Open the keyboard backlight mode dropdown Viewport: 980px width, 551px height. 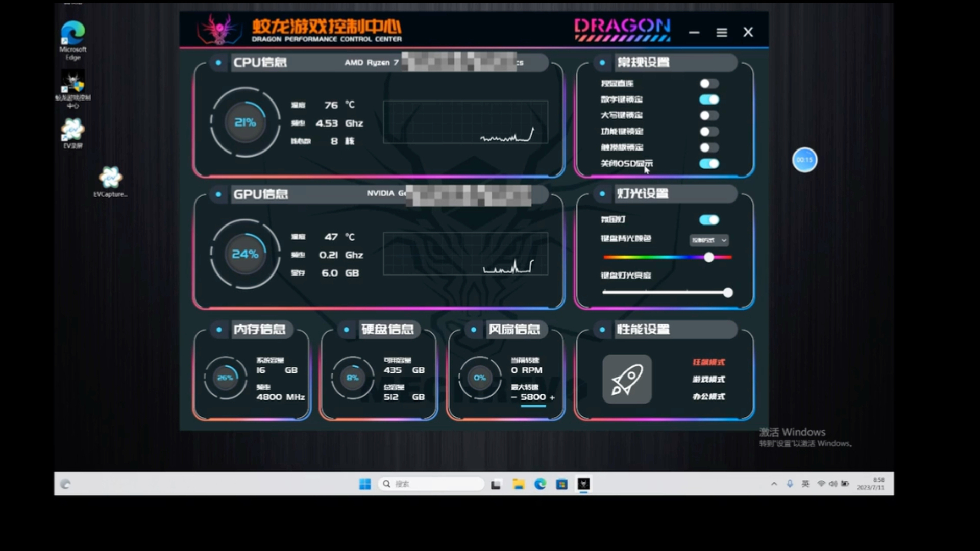709,240
